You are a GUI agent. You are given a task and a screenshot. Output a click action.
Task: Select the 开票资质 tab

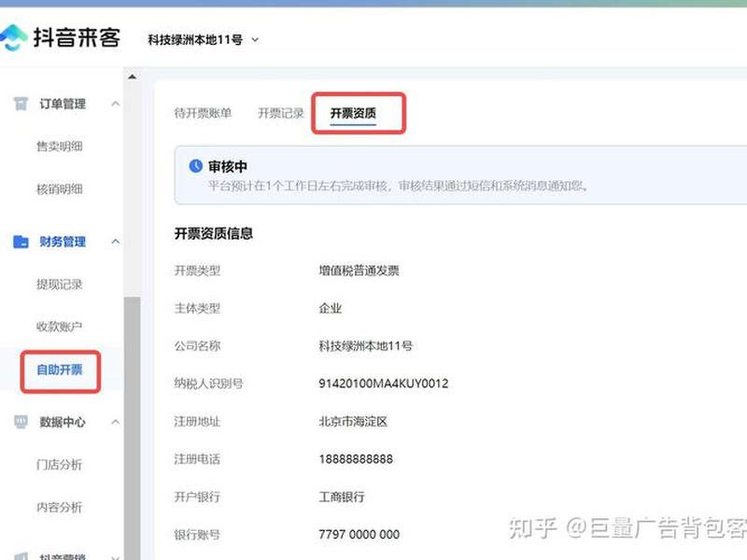(x=353, y=113)
